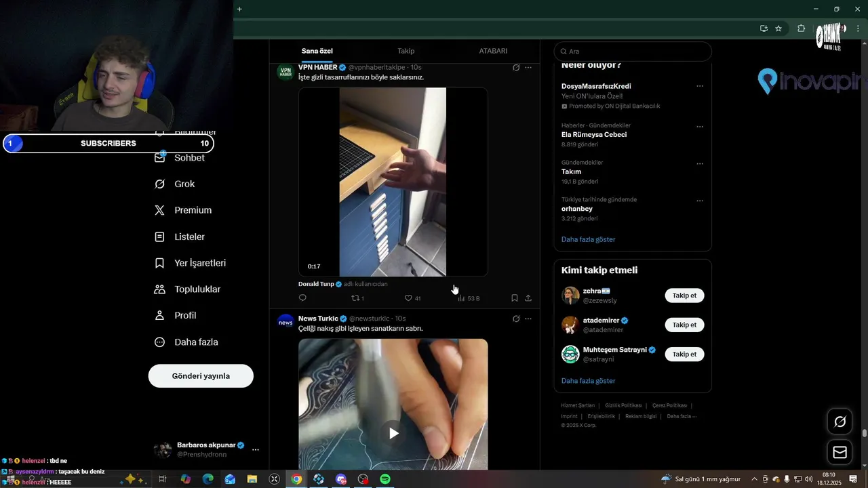Switch to the Sana özel tab
Screen dimensions: 868x488
317,51
